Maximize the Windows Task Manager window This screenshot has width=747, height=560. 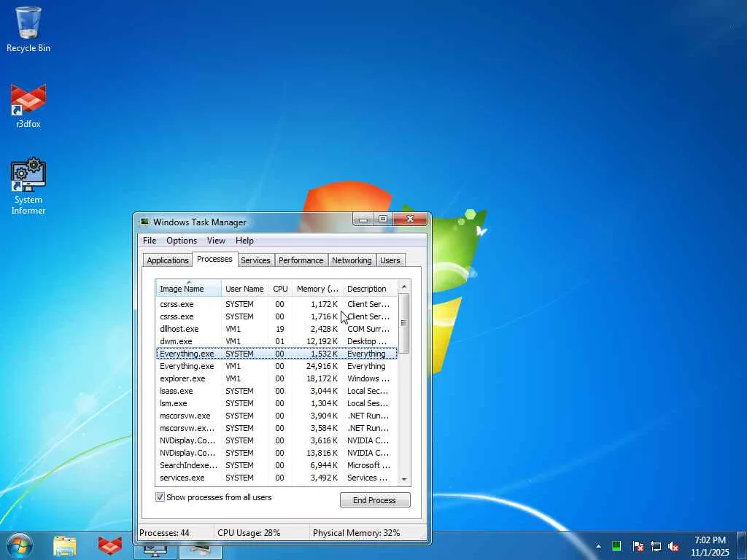tap(383, 219)
